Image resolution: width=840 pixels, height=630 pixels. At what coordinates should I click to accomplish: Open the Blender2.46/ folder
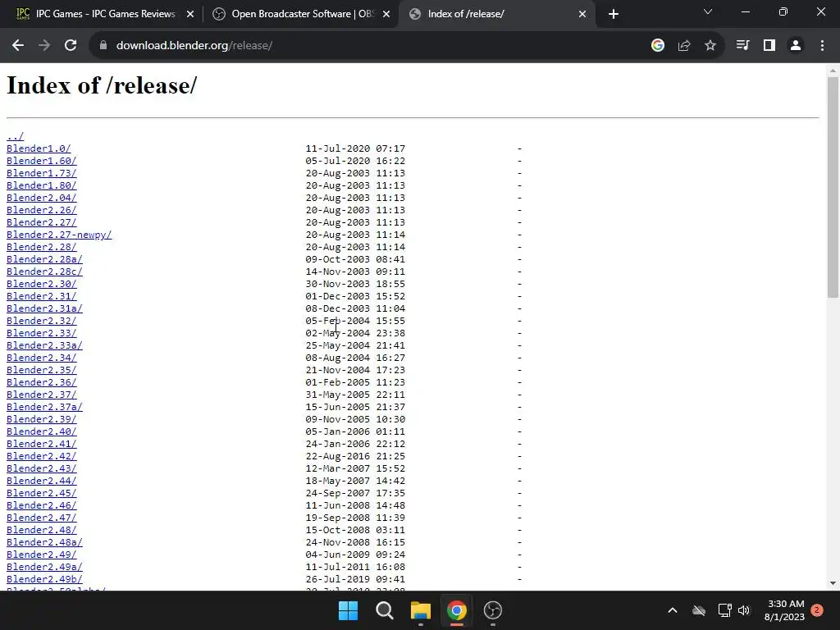pyautogui.click(x=41, y=505)
